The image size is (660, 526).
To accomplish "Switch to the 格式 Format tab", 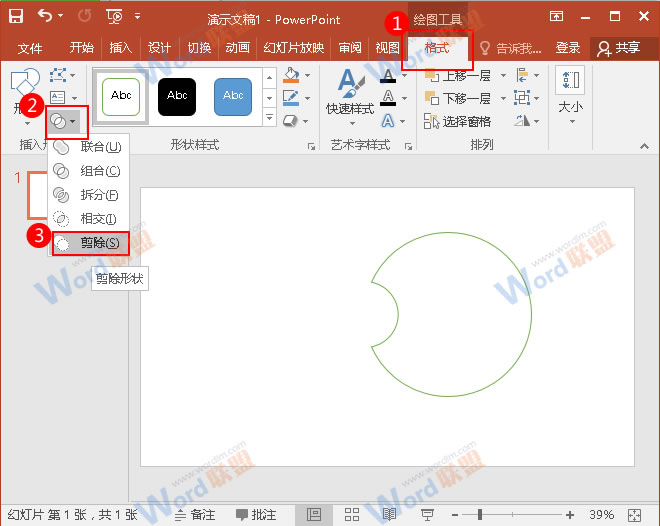I will coord(437,48).
